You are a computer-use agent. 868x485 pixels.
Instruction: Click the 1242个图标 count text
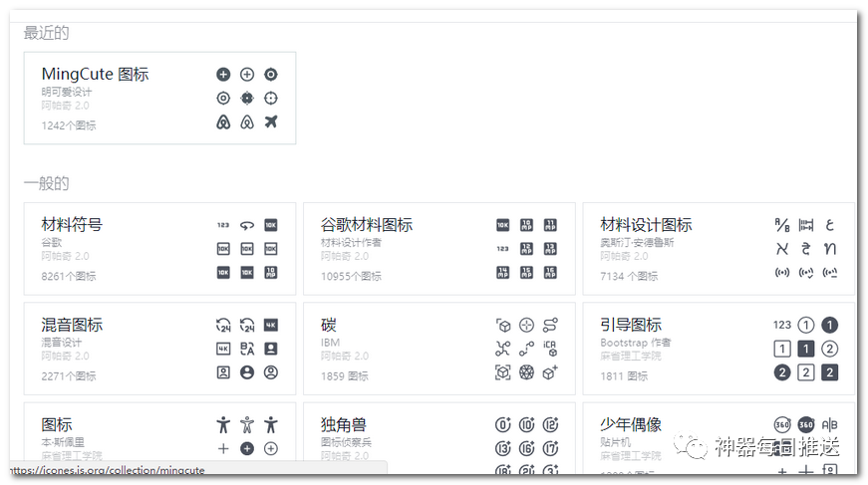[69, 125]
